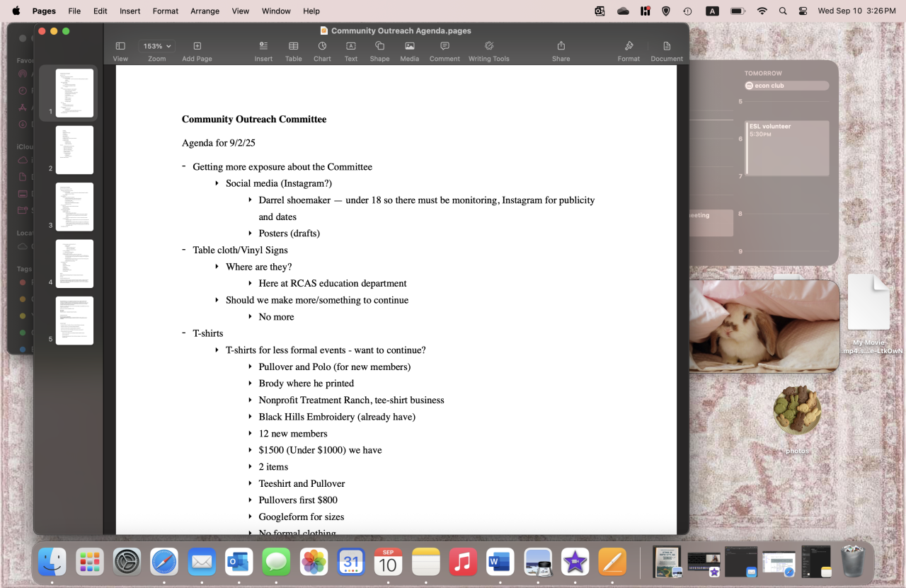Open the View menu in menu bar
Screen dimensions: 906x588
(241, 11)
